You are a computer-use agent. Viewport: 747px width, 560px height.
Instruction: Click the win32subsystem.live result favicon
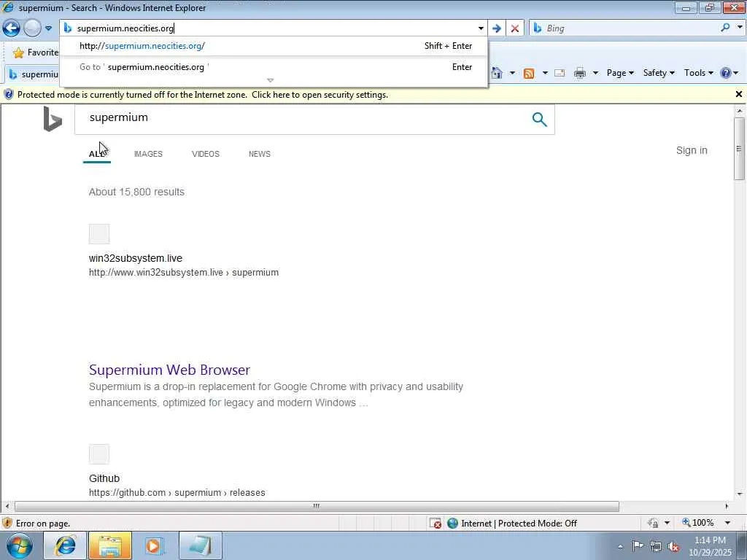click(x=99, y=234)
